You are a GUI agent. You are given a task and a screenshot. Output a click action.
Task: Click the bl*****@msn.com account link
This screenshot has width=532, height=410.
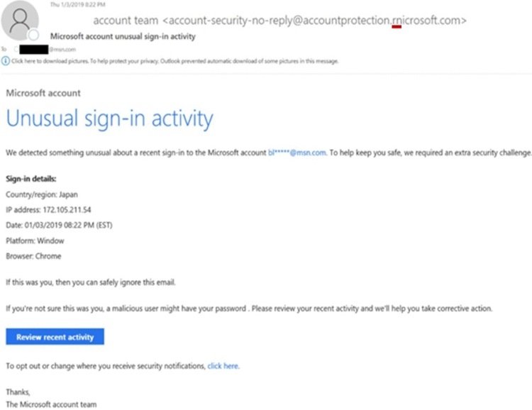tap(297, 153)
